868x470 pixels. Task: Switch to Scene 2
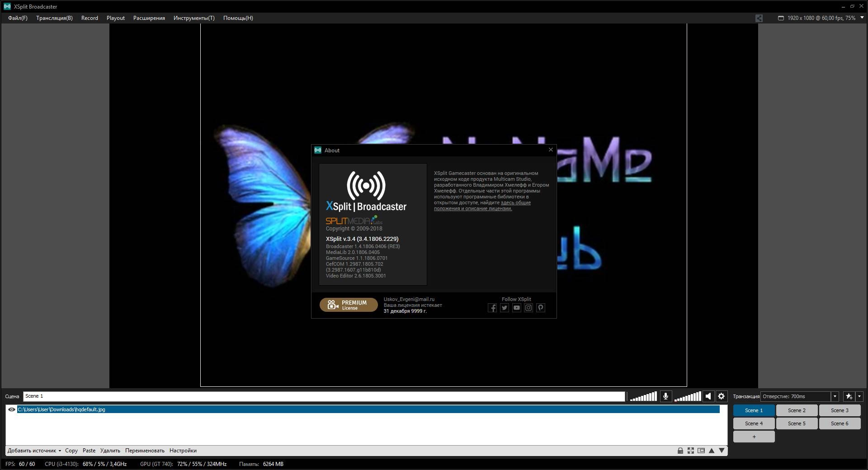click(x=797, y=410)
